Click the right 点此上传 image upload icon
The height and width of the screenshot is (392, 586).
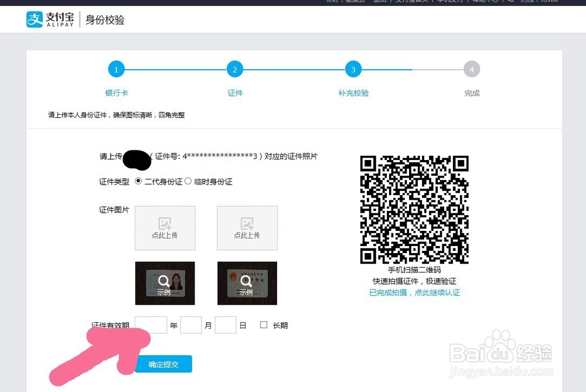coord(247,224)
